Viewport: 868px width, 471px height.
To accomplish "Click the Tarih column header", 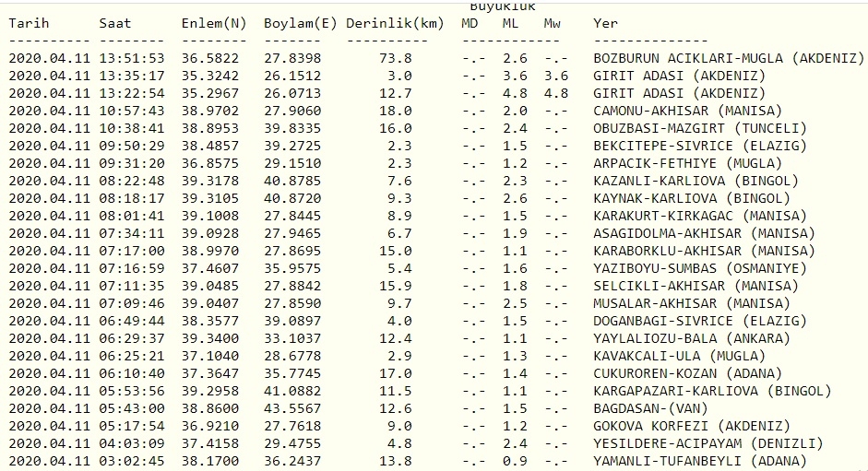I will pyautogui.click(x=29, y=23).
